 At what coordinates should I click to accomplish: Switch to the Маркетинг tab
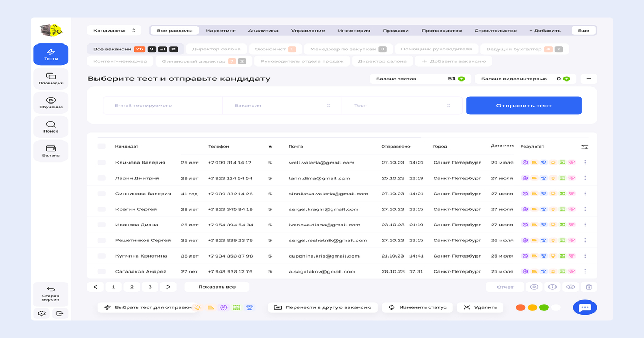220,31
